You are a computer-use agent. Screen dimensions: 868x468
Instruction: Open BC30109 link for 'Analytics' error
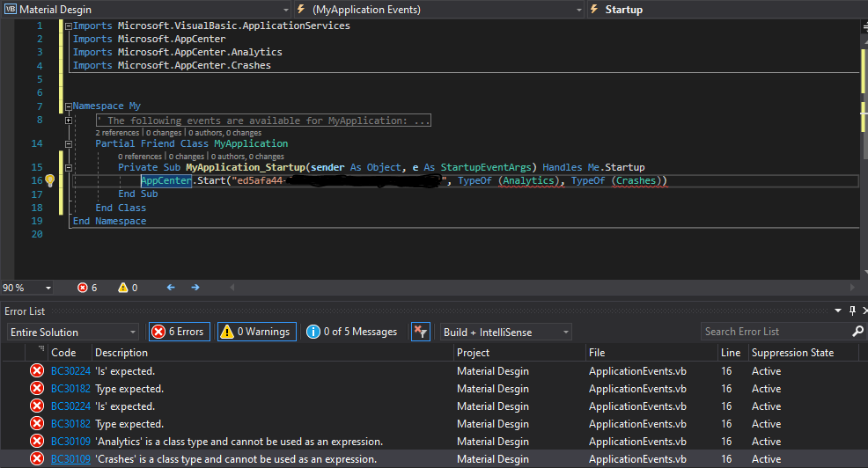(70, 442)
